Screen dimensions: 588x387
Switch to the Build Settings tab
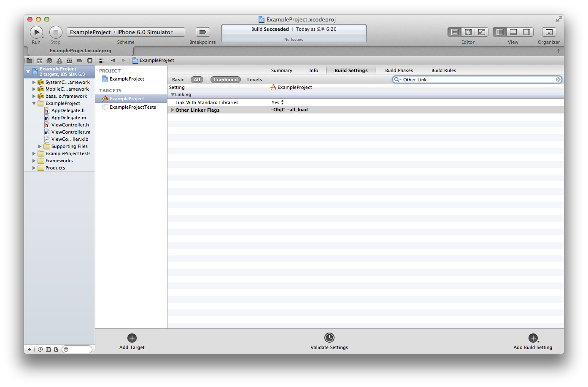[x=351, y=70]
